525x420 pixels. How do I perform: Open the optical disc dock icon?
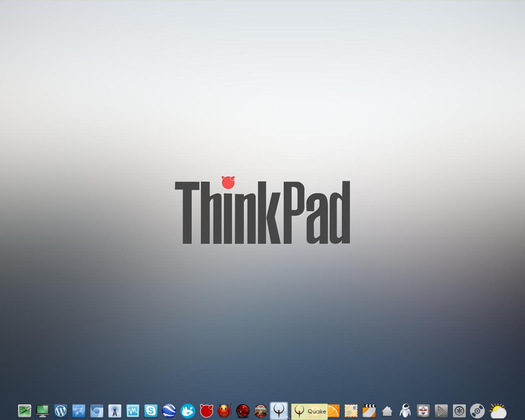477,411
